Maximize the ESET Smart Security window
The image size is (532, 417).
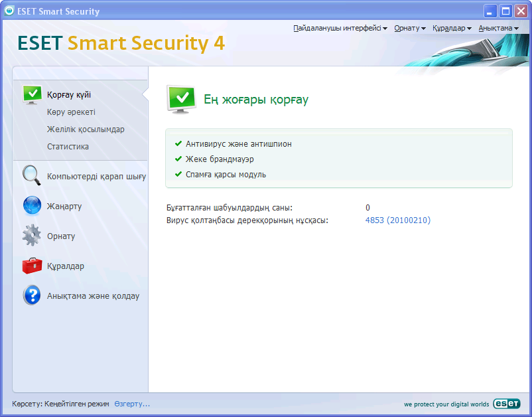point(505,11)
